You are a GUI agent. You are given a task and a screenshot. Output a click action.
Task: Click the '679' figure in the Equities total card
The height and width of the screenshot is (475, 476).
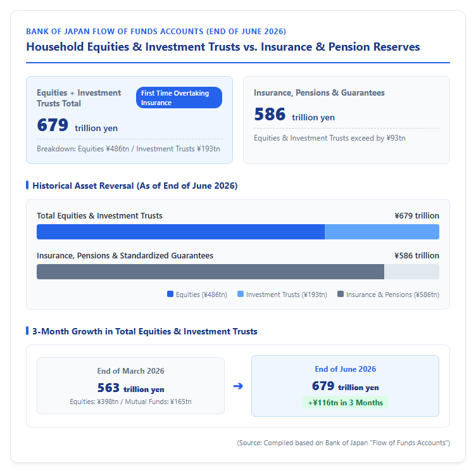[53, 125]
